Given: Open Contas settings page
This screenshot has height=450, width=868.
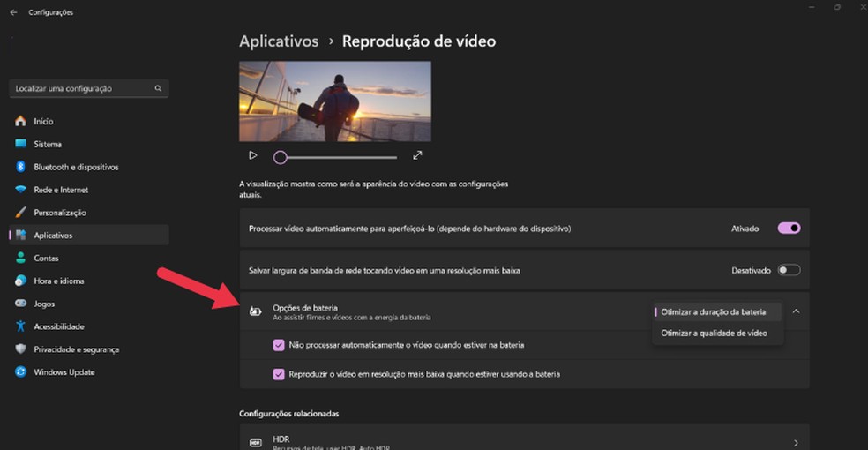Looking at the screenshot, I should tap(46, 258).
